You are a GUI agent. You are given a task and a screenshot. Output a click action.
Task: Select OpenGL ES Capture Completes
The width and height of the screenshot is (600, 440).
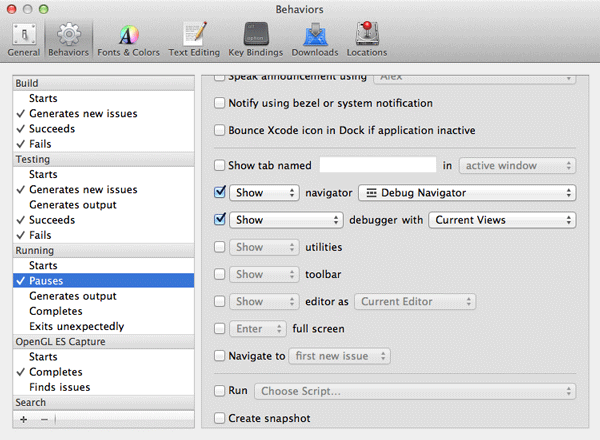(103, 372)
